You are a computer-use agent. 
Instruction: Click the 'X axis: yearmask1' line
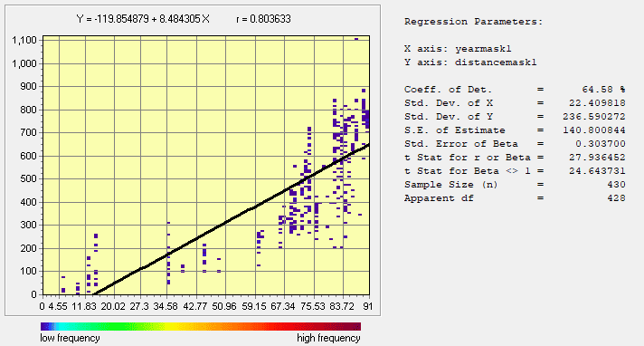[458, 49]
